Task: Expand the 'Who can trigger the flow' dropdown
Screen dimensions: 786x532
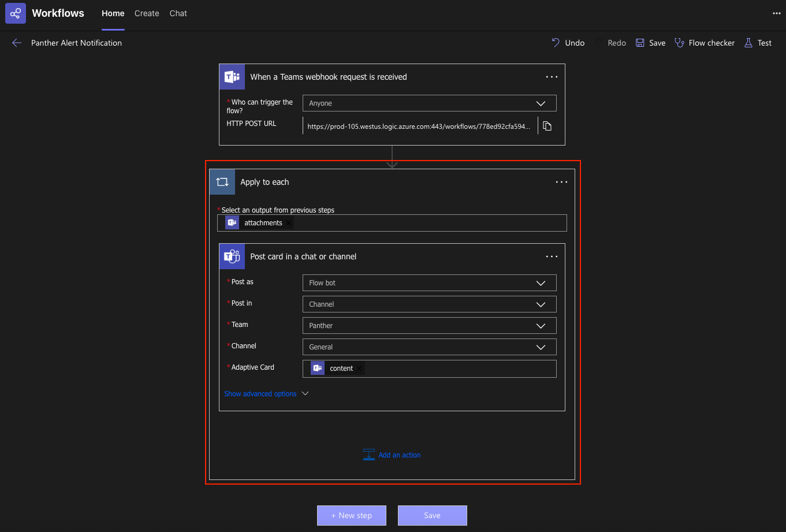Action: (x=429, y=103)
